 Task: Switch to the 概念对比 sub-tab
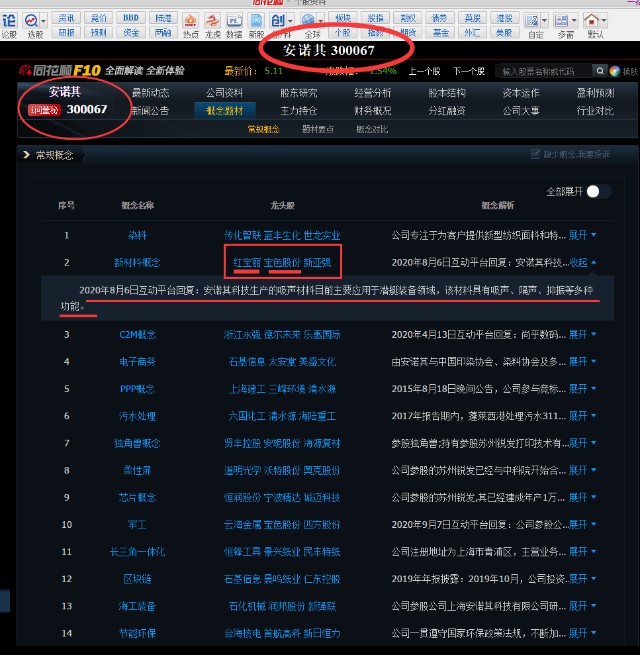coord(372,129)
